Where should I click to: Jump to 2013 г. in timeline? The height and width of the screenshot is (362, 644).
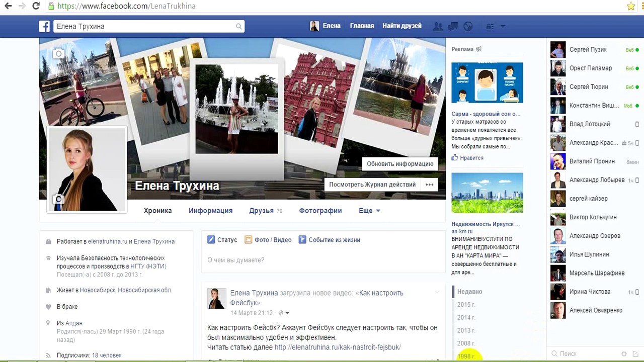pyautogui.click(x=466, y=330)
